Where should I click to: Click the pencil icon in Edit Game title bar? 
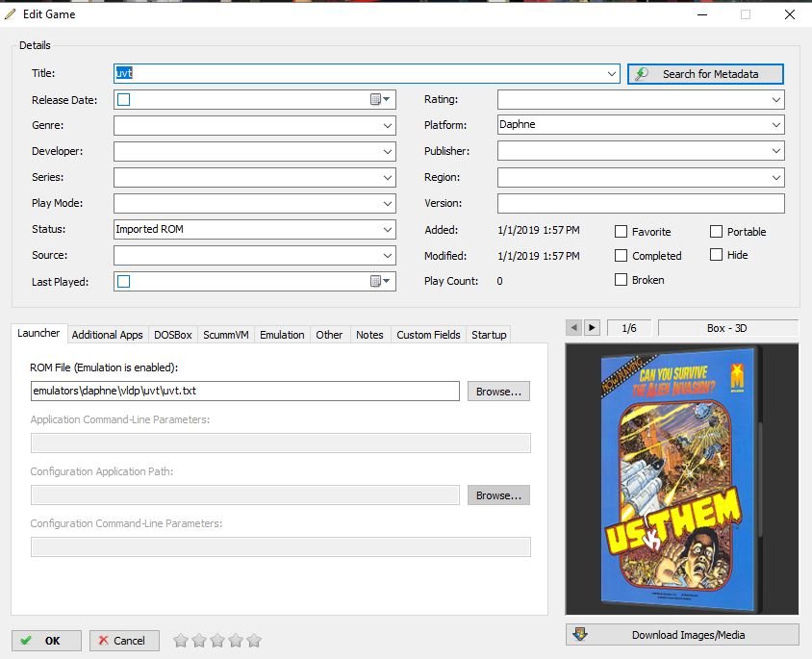pos(11,14)
